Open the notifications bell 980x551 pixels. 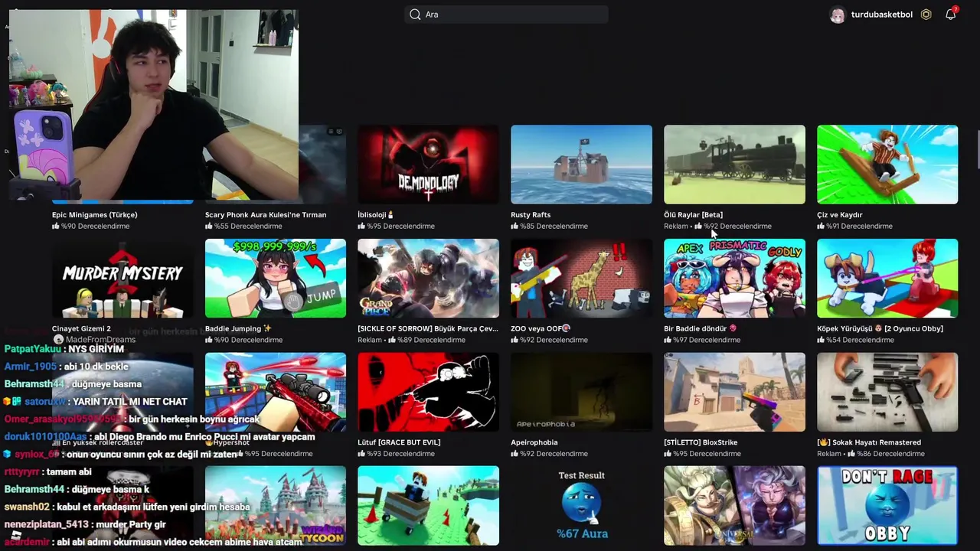(x=950, y=15)
